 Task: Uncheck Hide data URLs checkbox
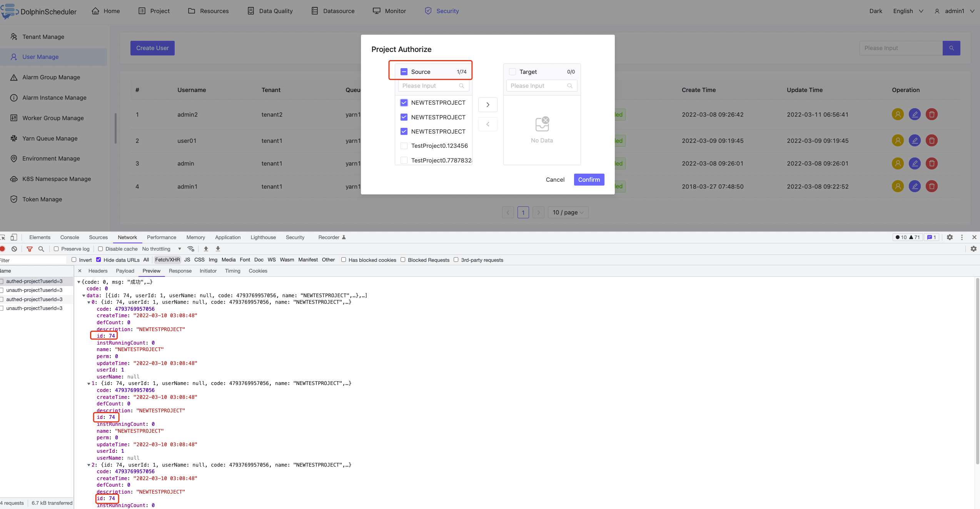tap(99, 260)
